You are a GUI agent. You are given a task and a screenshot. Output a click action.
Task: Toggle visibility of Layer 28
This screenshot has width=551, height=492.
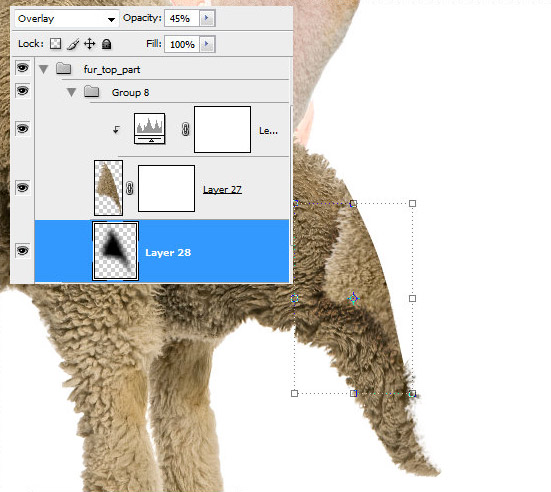[x=22, y=251]
